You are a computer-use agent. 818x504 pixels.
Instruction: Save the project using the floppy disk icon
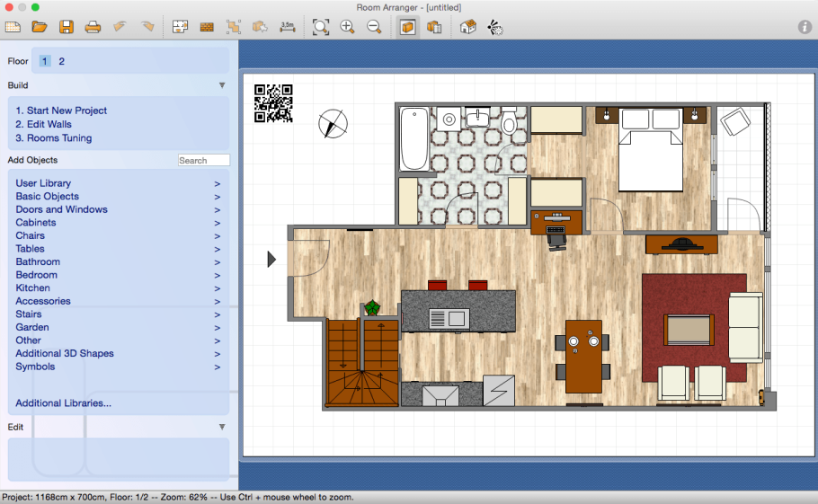67,27
